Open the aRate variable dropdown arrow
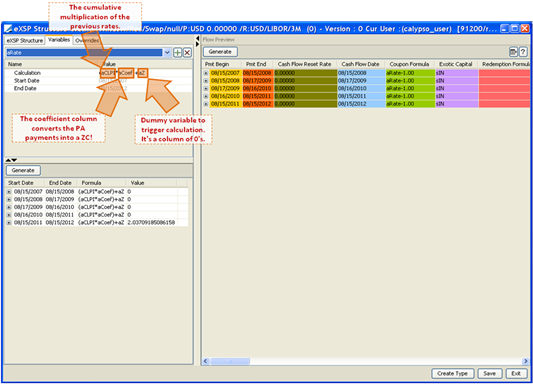 [x=167, y=53]
